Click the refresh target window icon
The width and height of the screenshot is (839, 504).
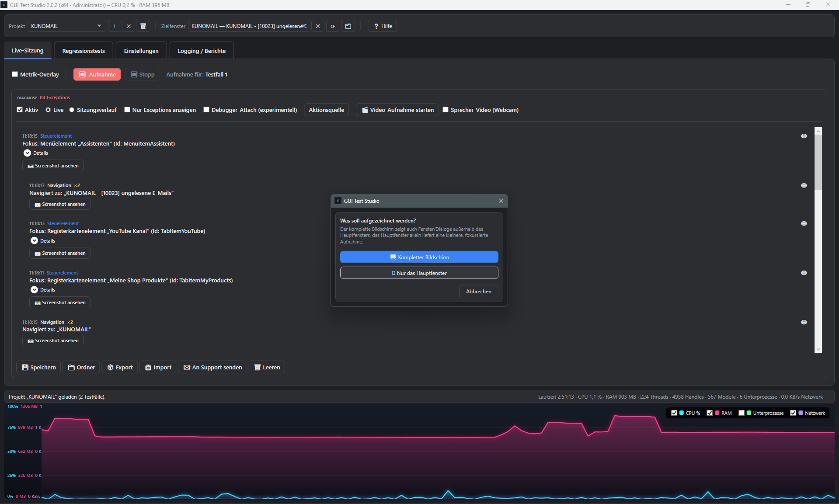(x=333, y=26)
